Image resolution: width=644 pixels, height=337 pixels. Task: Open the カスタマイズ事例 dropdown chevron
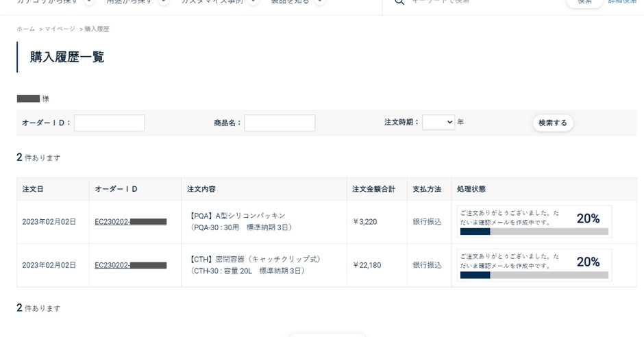pyautogui.click(x=253, y=2)
